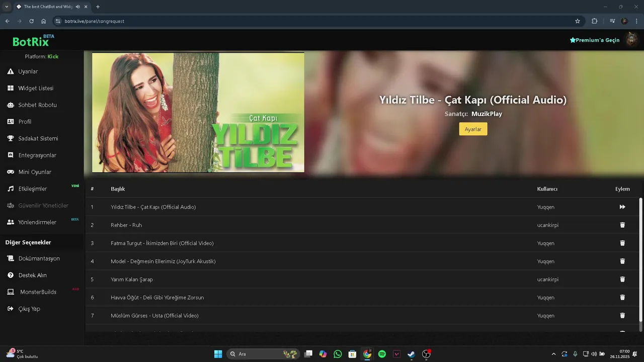
Task: Click Premium'a Geçin link
Action: coord(595,40)
